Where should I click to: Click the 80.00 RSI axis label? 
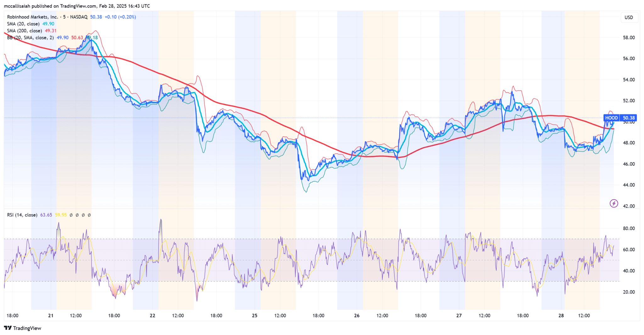[629, 229]
